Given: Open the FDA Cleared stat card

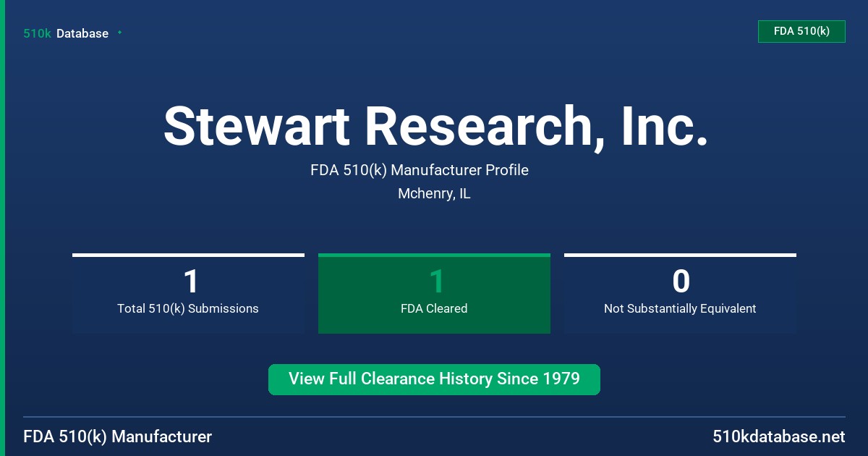Looking at the screenshot, I should click(x=434, y=293).
